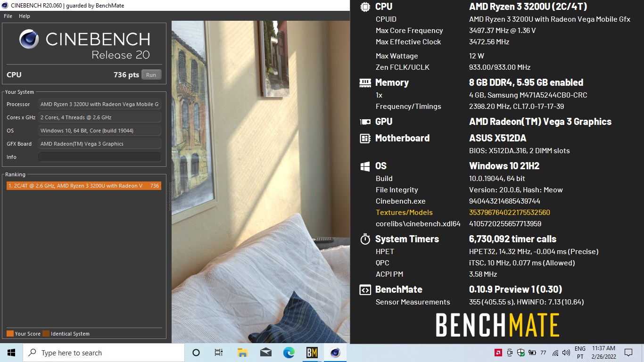This screenshot has height=362, width=644.
Task: Click the BENCHMATE logo
Action: 497,325
